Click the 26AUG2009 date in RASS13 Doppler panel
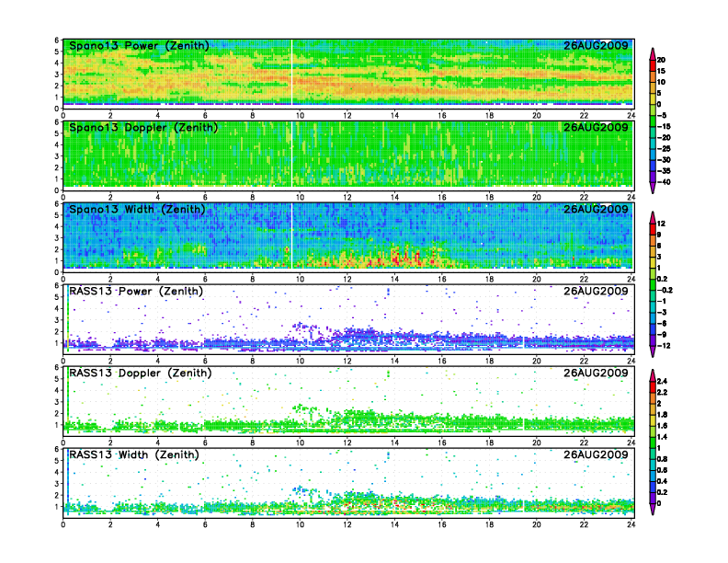This screenshot has width=728, height=563. [x=596, y=373]
